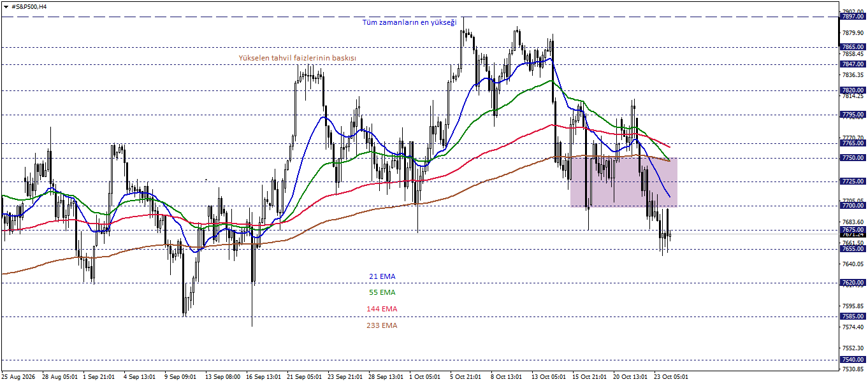Select the 'Yükselen tahvil faizlerinin baskısı' annotation
The image size is (868, 384).
pyautogui.click(x=297, y=58)
